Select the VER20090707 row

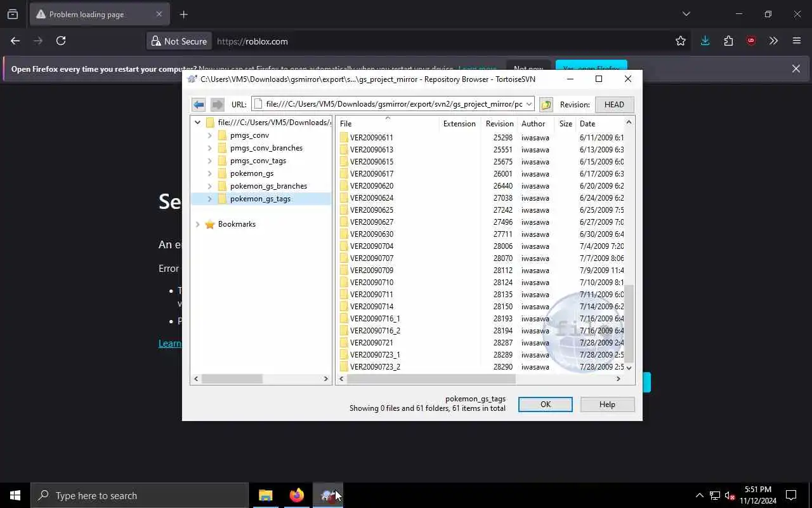tap(480, 258)
